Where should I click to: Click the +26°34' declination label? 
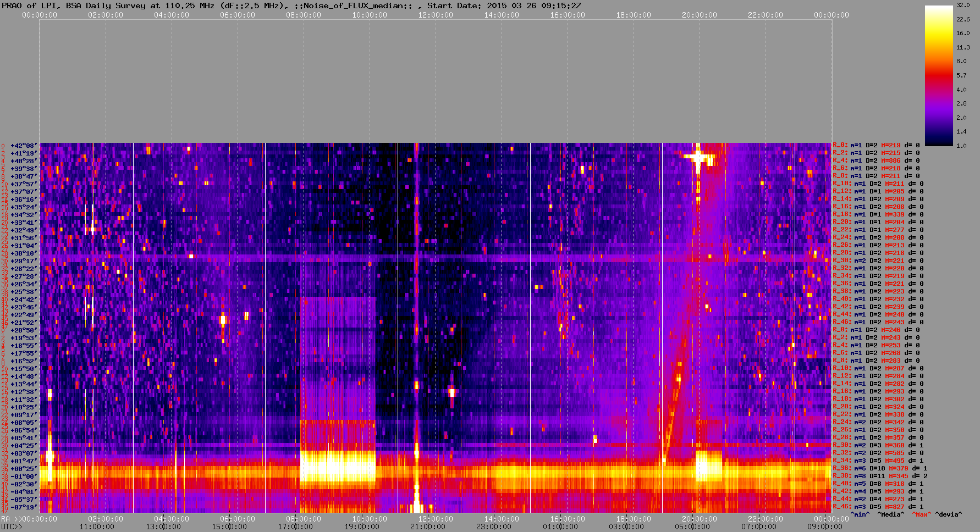click(24, 284)
